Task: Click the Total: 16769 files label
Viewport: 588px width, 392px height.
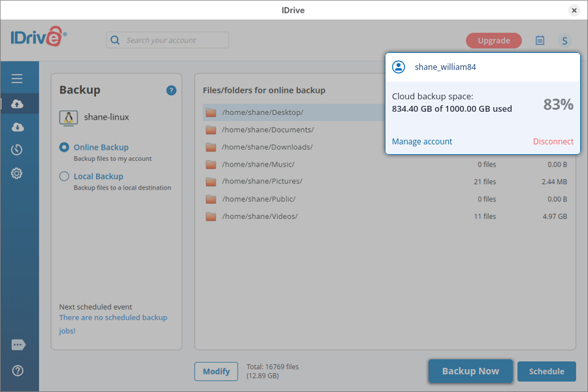Action: (x=272, y=367)
